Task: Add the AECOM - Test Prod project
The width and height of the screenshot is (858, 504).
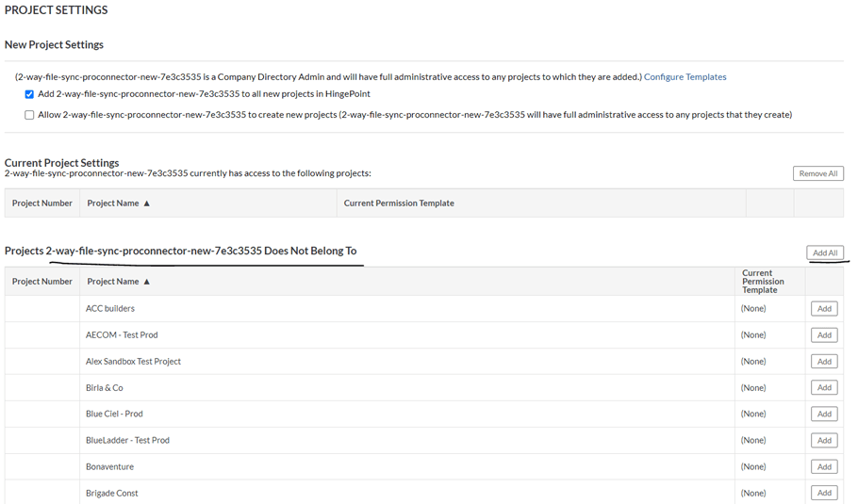Action: pos(824,335)
